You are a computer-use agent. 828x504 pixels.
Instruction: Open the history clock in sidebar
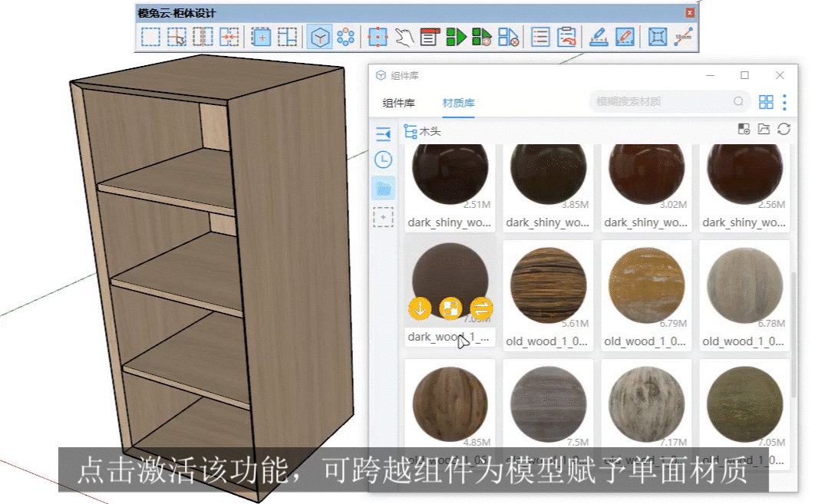pyautogui.click(x=383, y=160)
